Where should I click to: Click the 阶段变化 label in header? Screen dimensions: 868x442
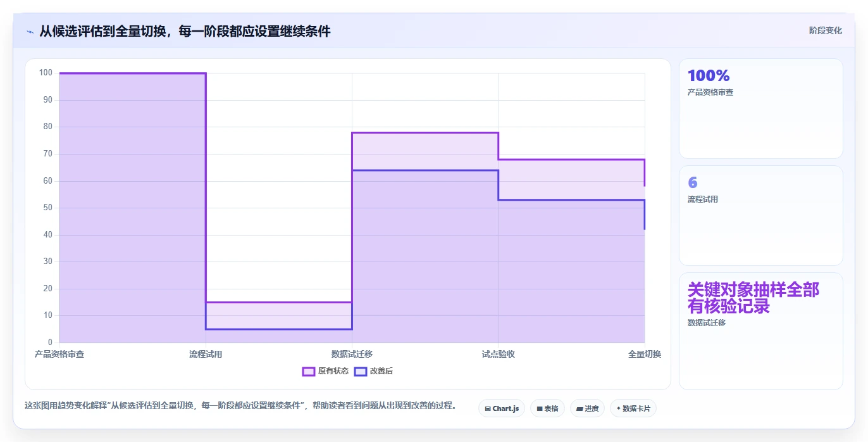(825, 30)
